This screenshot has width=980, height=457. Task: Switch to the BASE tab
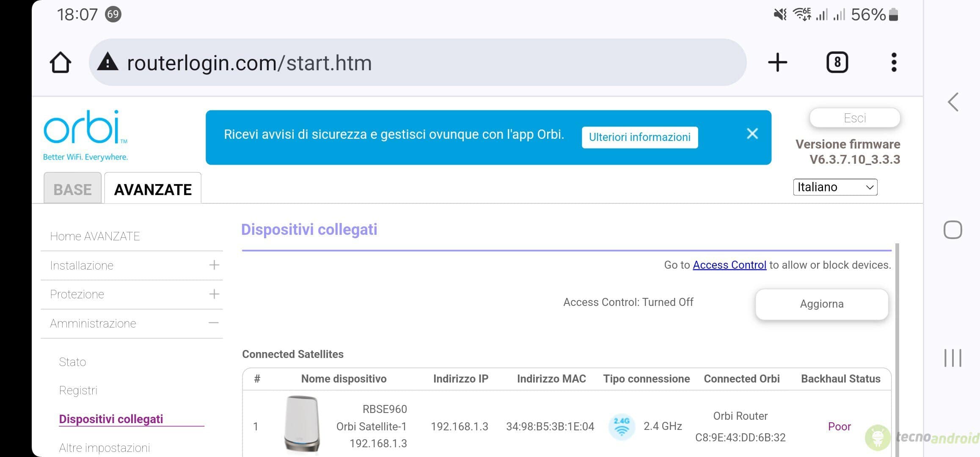click(x=73, y=188)
